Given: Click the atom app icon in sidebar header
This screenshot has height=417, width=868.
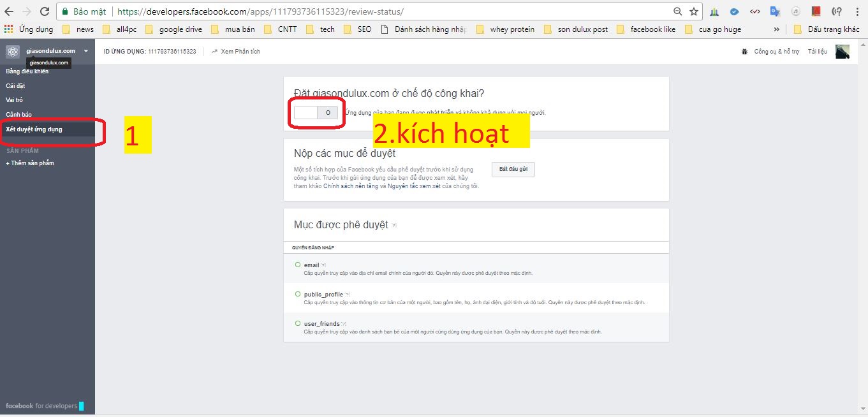Looking at the screenshot, I should tap(13, 52).
